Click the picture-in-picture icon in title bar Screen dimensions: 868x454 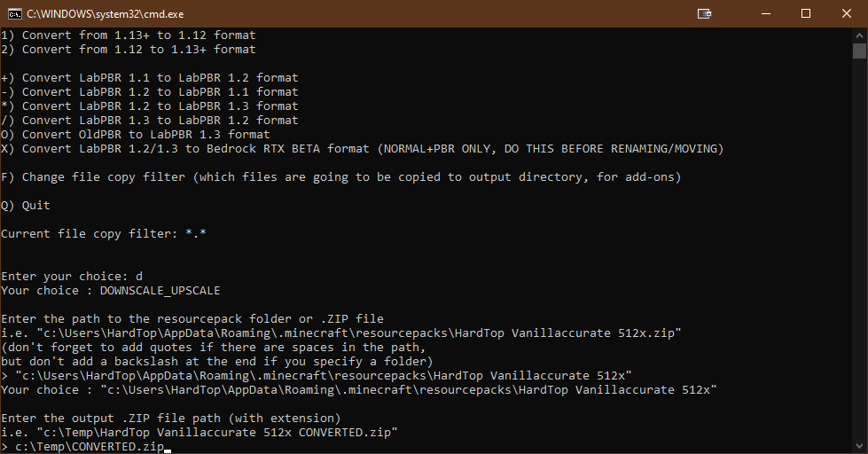pyautogui.click(x=705, y=13)
